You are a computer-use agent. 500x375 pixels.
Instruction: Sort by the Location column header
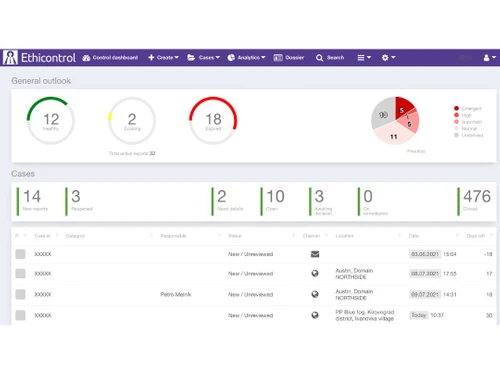344,236
